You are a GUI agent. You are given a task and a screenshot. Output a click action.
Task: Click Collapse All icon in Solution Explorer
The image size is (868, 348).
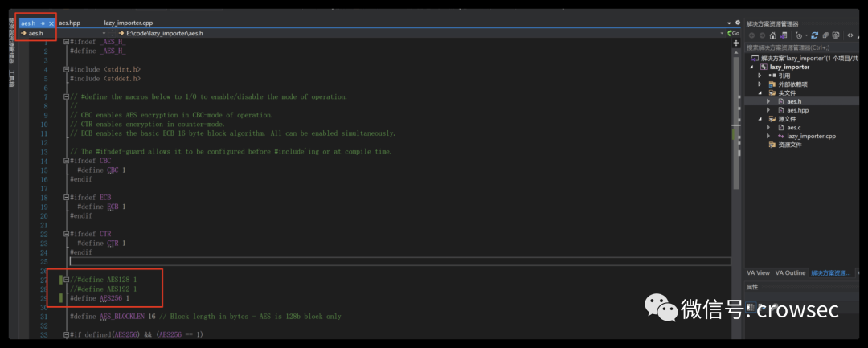(x=825, y=35)
